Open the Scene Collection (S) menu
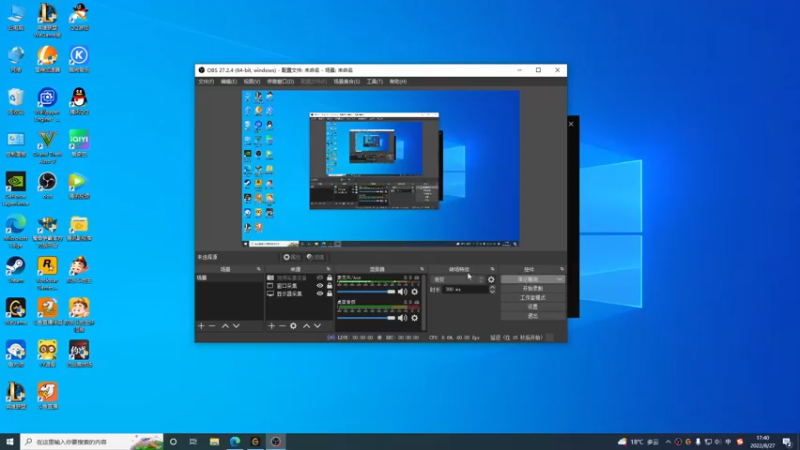Screen dimensions: 800x450 (x=347, y=82)
